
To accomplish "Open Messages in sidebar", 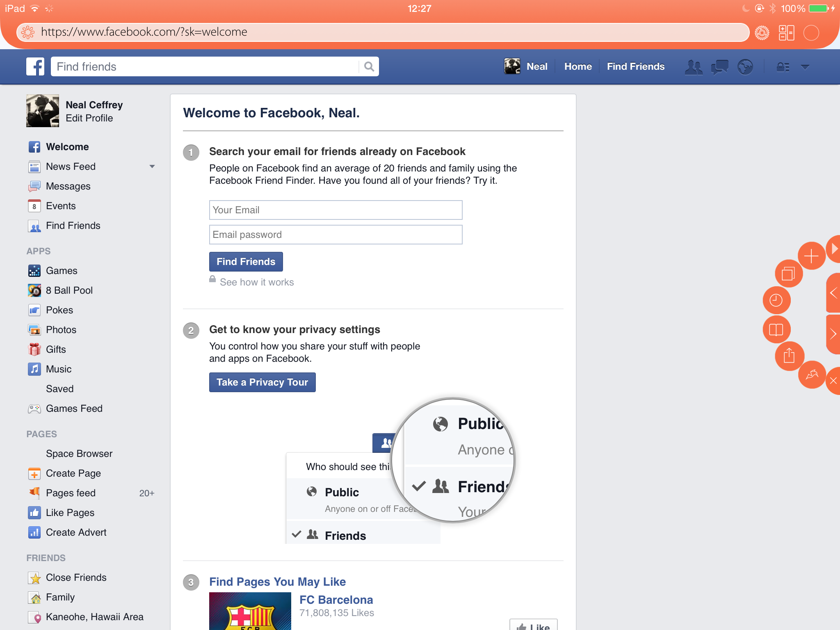I will coord(68,186).
